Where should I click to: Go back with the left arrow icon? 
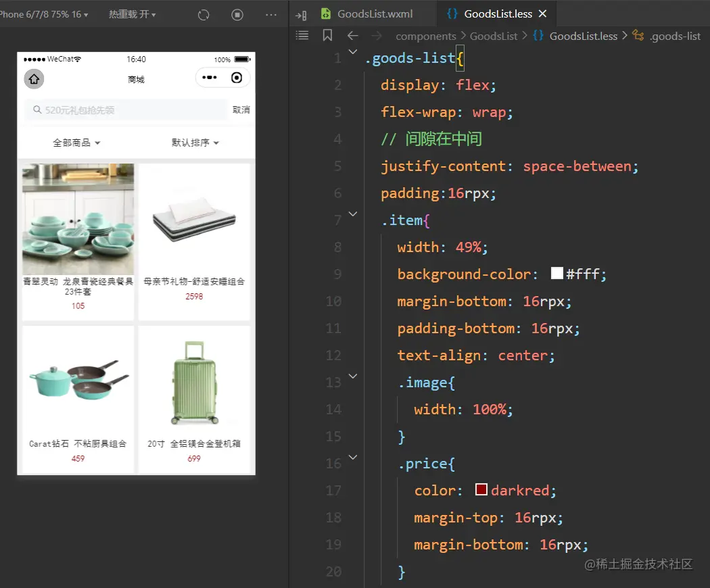(x=352, y=36)
